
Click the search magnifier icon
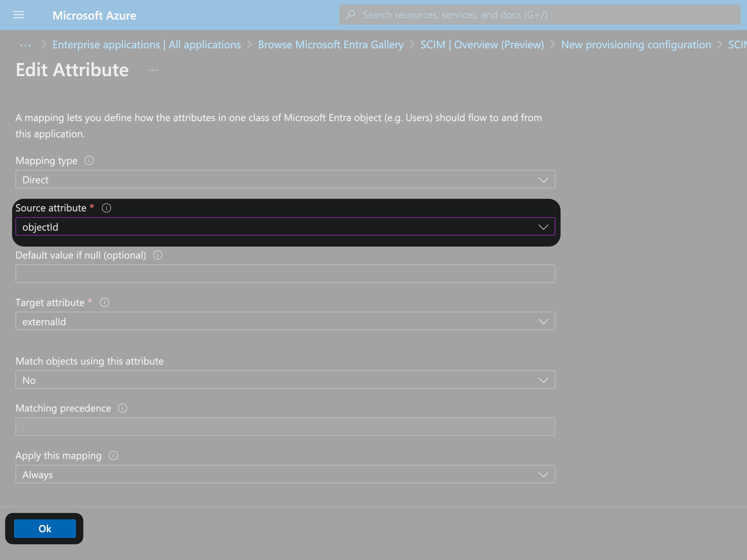[350, 14]
